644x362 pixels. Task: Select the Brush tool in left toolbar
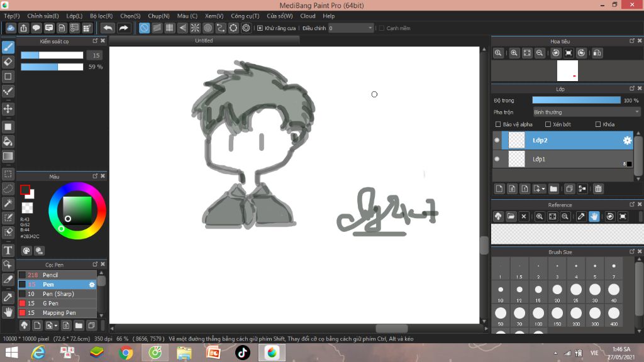8,47
